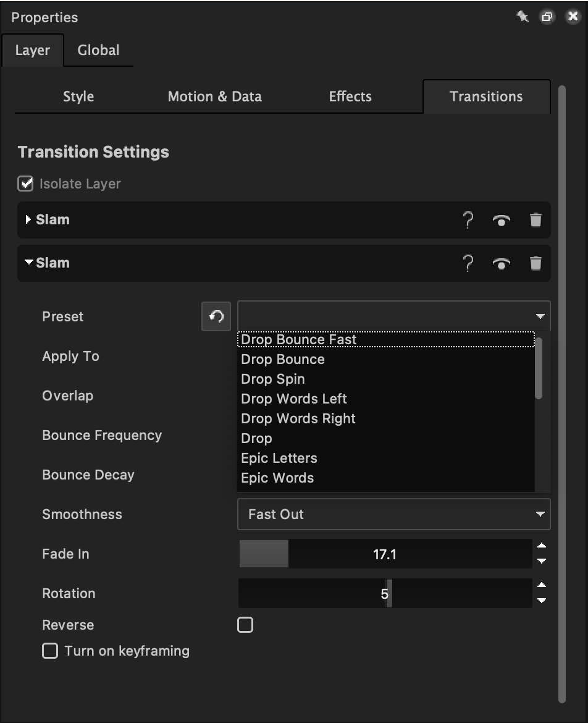Image resolution: width=588 pixels, height=723 pixels.
Task: Open the Motion & Data tab
Action: click(x=215, y=96)
